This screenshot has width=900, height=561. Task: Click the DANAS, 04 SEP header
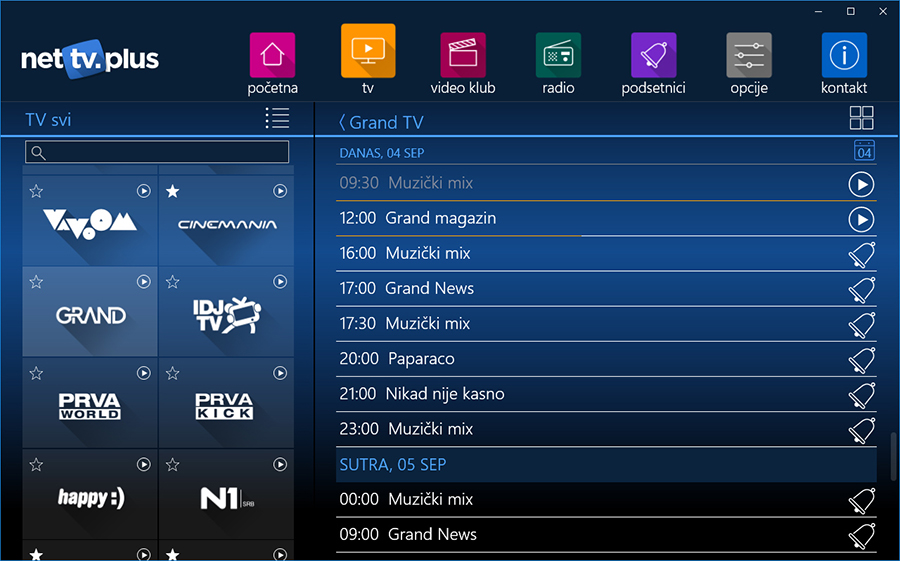(382, 153)
